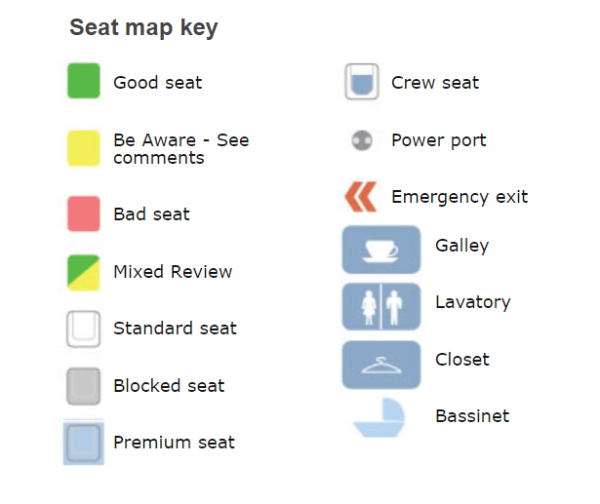600x504 pixels.
Task: Click the Emergency exit label
Action: [459, 197]
